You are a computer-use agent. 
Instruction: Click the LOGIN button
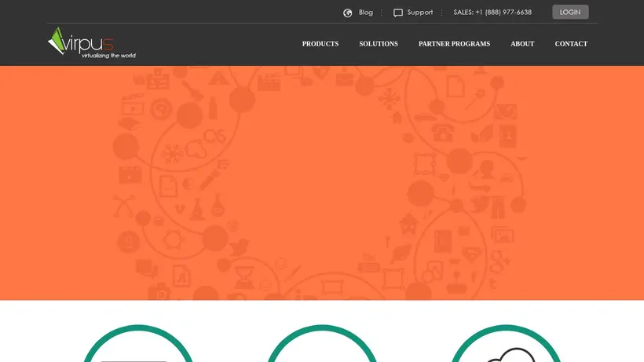point(570,12)
